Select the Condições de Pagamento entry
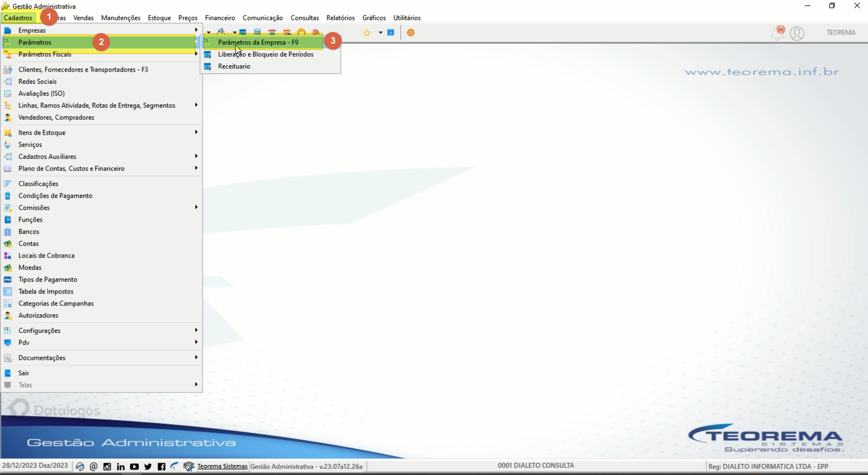Image resolution: width=868 pixels, height=475 pixels. click(x=102, y=196)
